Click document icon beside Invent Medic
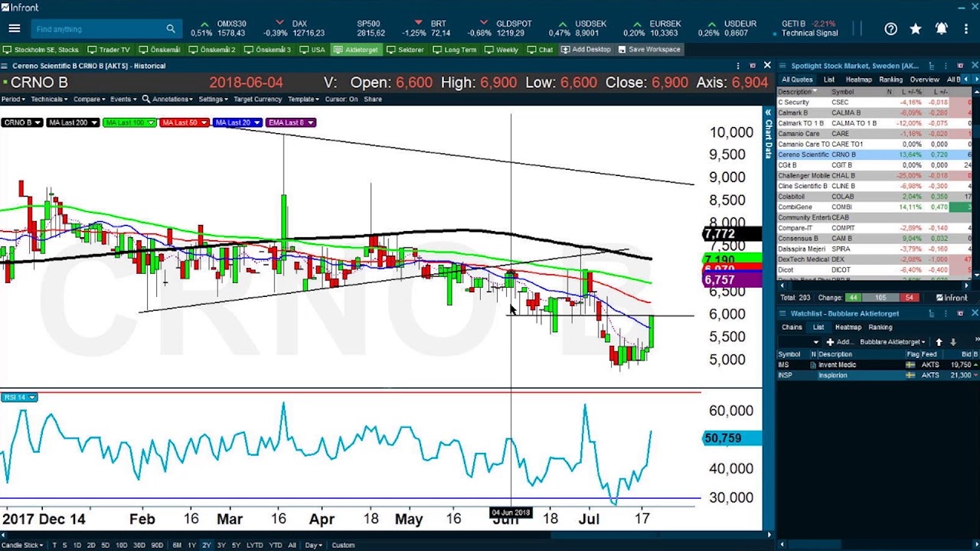 coord(813,365)
